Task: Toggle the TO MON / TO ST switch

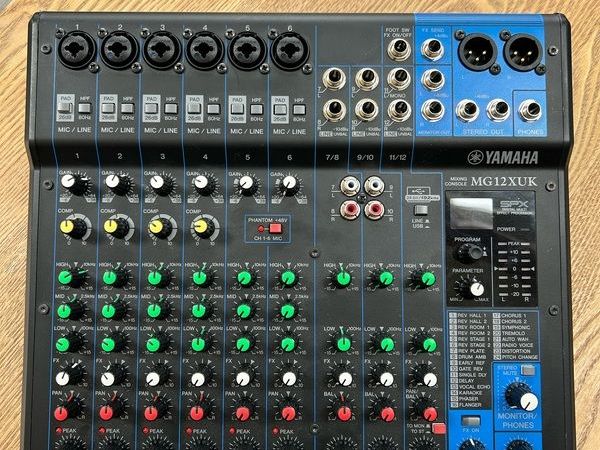Action: pos(439,428)
